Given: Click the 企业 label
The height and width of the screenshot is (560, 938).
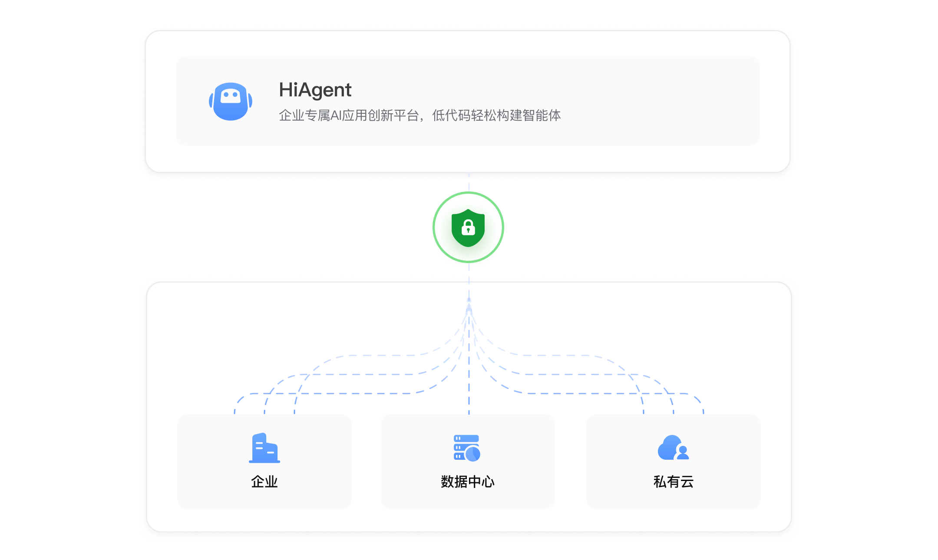Looking at the screenshot, I should click(x=264, y=482).
